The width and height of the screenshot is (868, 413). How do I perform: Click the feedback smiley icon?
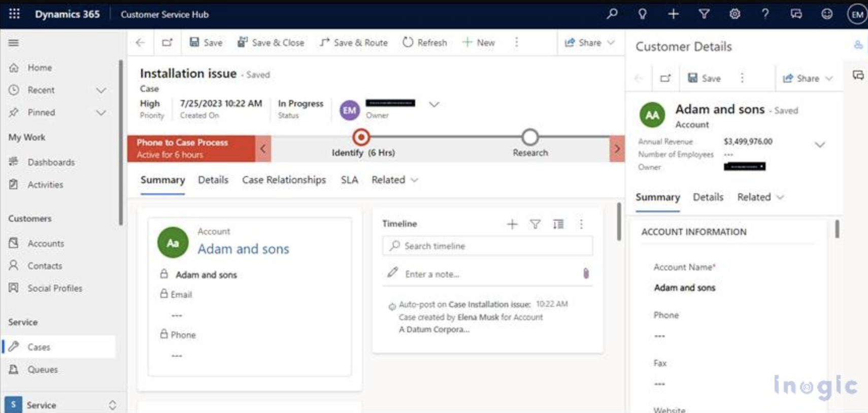(827, 14)
